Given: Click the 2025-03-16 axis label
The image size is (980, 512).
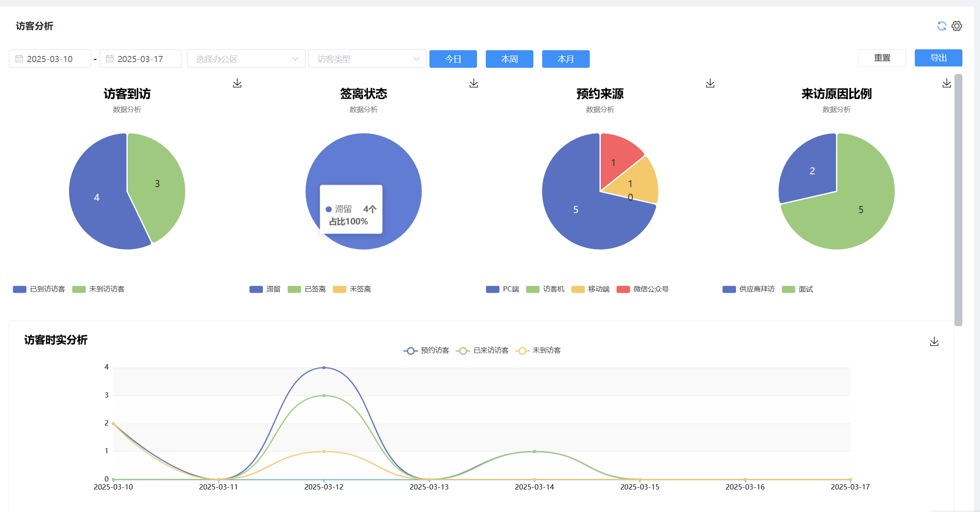Looking at the screenshot, I should (x=745, y=487).
